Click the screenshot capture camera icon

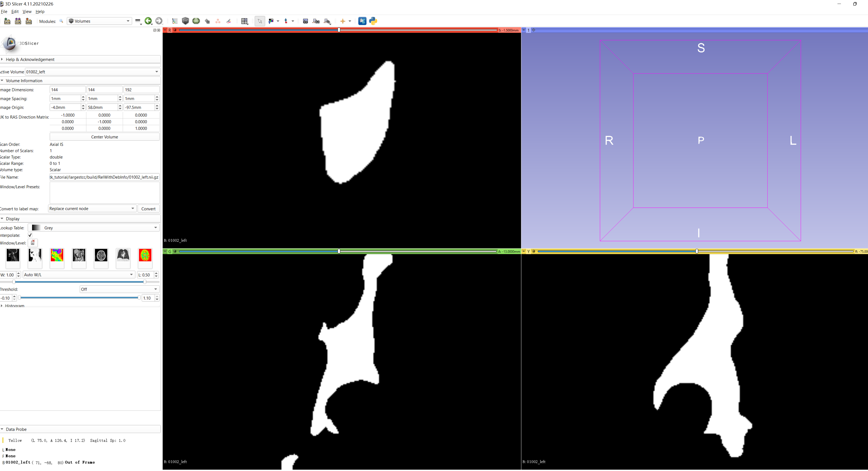(305, 21)
